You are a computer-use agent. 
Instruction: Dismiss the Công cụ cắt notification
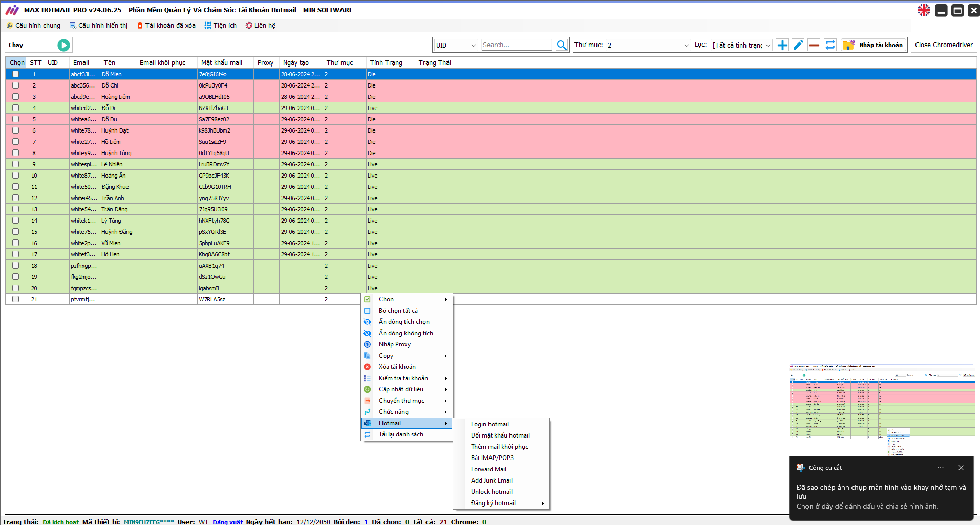tap(961, 468)
